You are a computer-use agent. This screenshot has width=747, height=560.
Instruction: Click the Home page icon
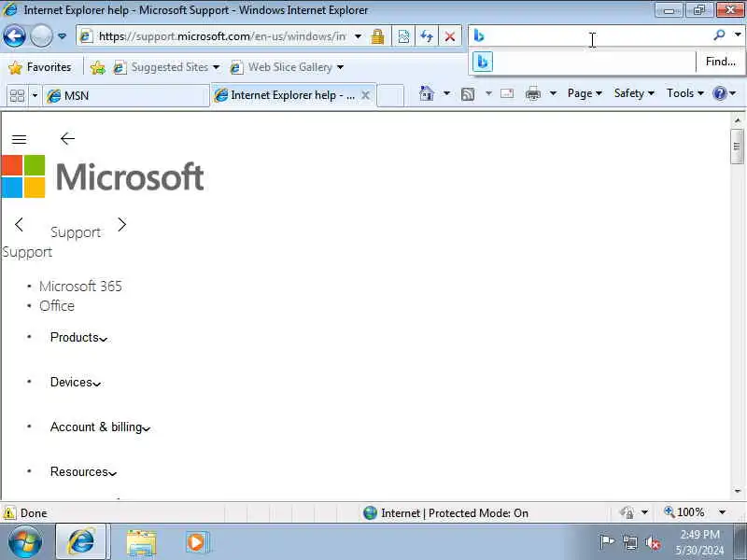click(x=427, y=94)
